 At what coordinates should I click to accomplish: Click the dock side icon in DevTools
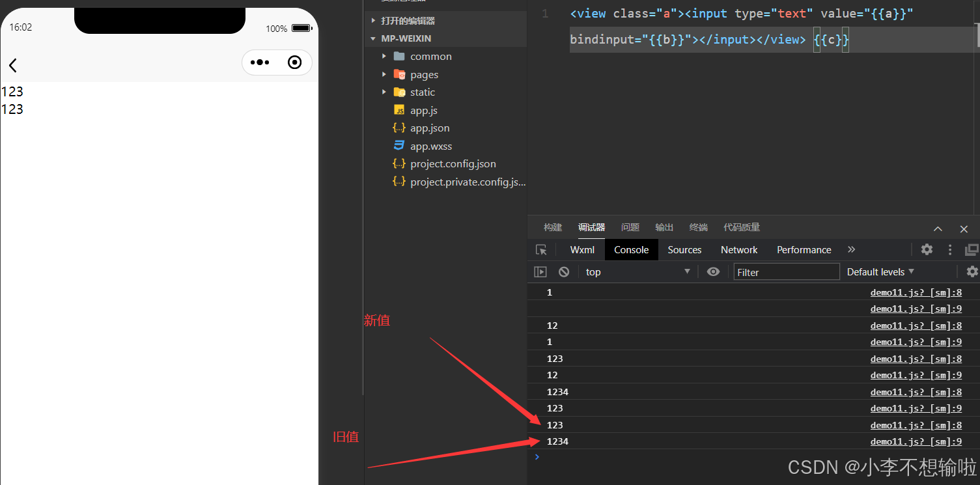click(x=972, y=249)
